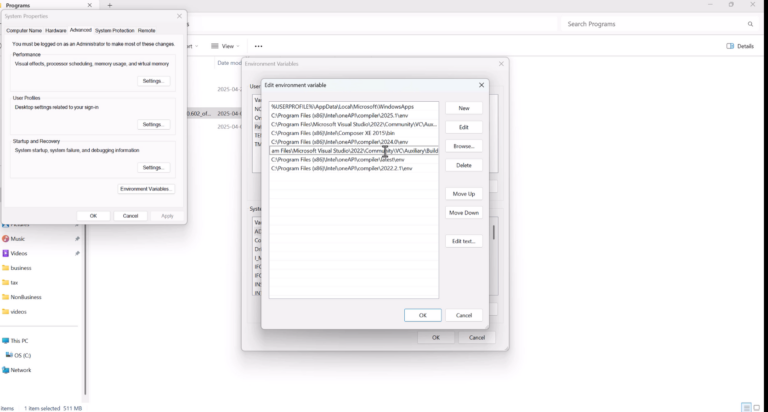Open the Remote tab in System Properties

146,30
